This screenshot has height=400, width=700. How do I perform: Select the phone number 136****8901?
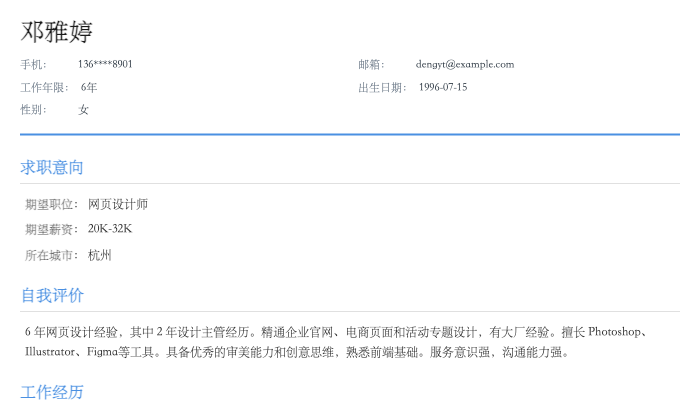tap(105, 64)
